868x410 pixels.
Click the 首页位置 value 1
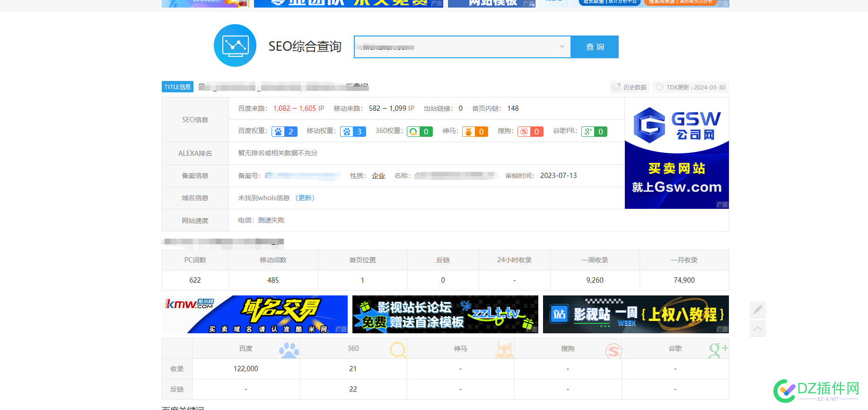pyautogui.click(x=362, y=280)
